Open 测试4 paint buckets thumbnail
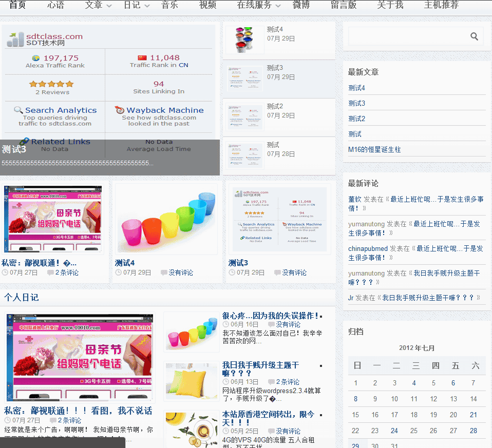The height and width of the screenshot is (448, 492). (244, 40)
